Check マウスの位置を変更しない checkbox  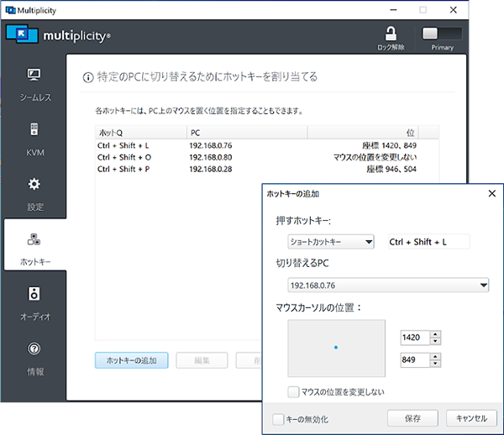point(293,392)
